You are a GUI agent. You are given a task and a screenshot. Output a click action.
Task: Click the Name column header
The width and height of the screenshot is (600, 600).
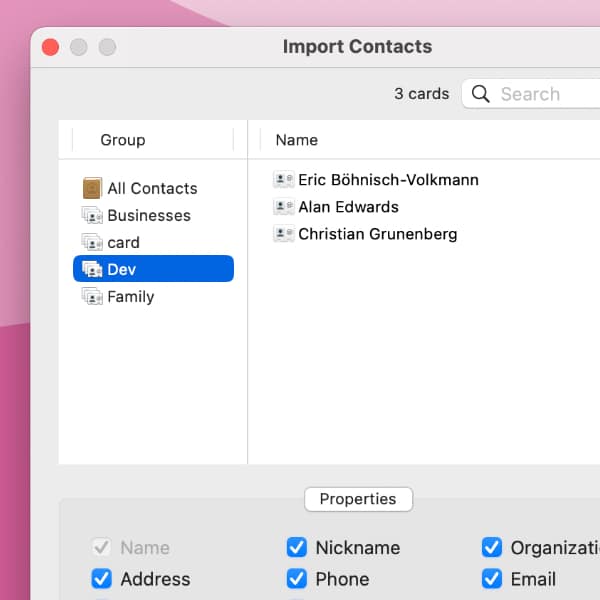click(297, 140)
